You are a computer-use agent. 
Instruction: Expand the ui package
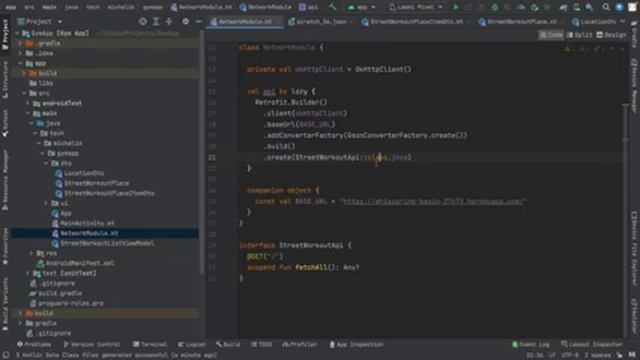click(47, 203)
